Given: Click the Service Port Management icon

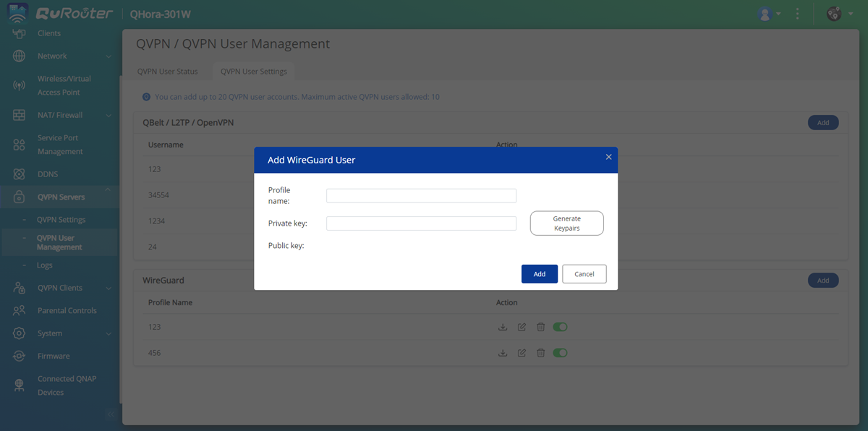Looking at the screenshot, I should click(20, 145).
